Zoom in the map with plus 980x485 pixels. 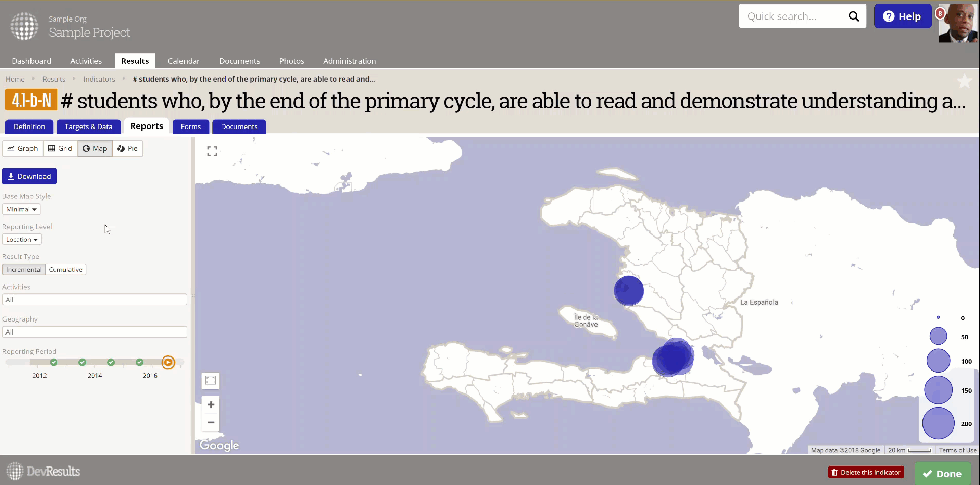[211, 404]
